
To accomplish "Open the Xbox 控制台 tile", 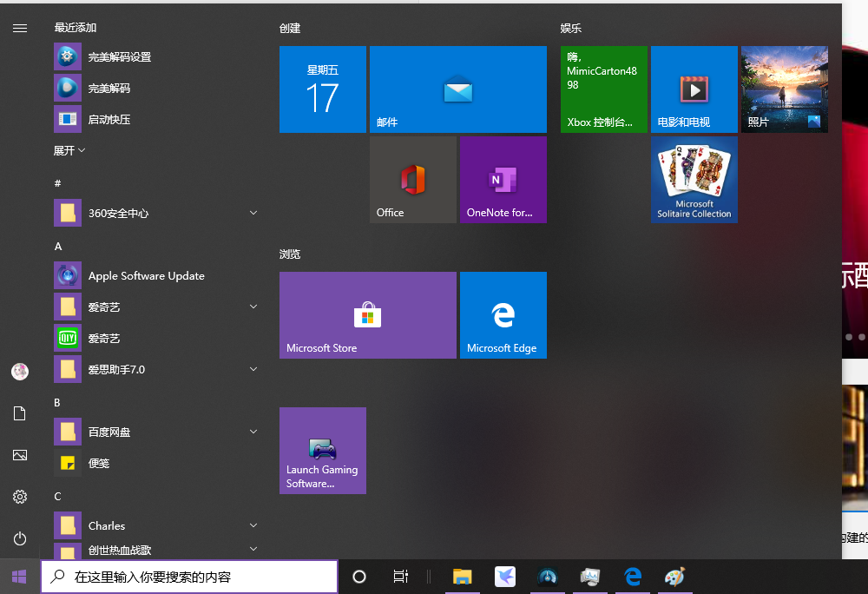I will pyautogui.click(x=604, y=89).
